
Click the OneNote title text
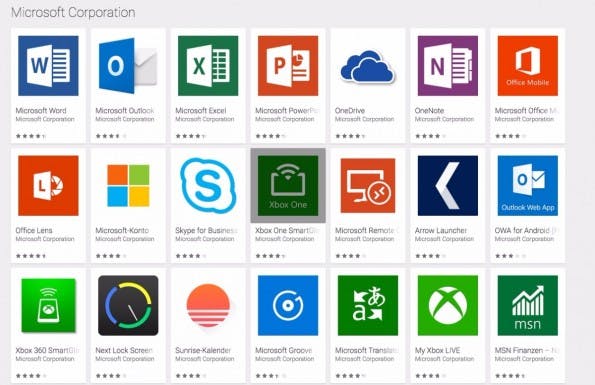[429, 110]
